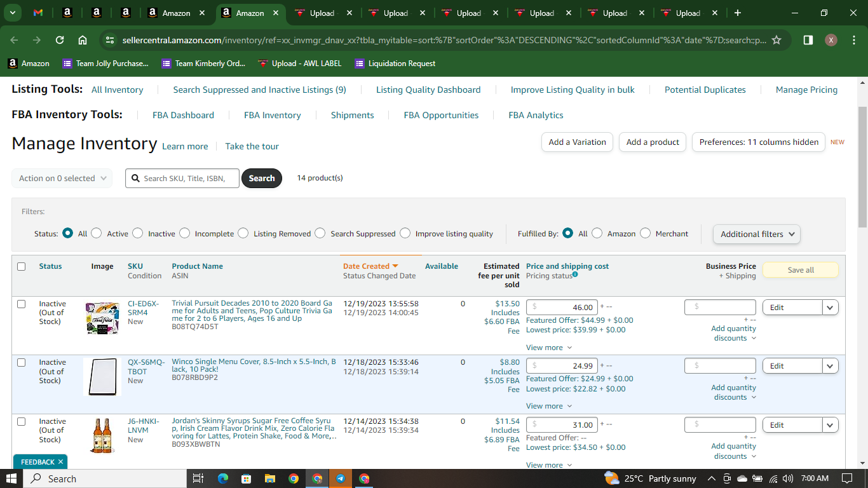Go to Shipments under FBA tools
This screenshot has width=868, height=488.
(352, 115)
